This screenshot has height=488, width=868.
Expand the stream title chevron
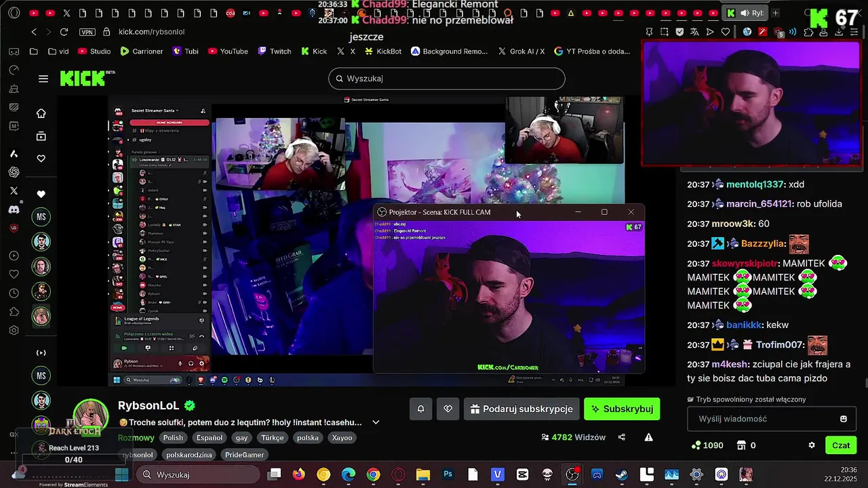pyautogui.click(x=376, y=422)
